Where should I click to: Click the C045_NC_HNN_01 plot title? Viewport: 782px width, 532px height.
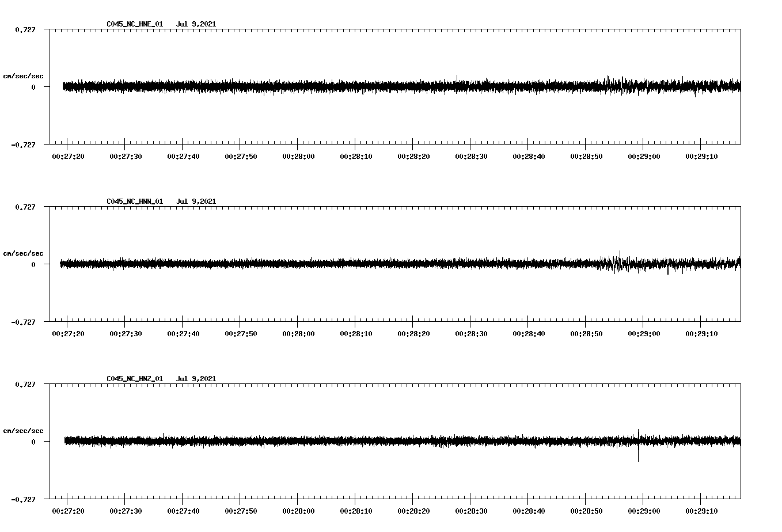(135, 202)
